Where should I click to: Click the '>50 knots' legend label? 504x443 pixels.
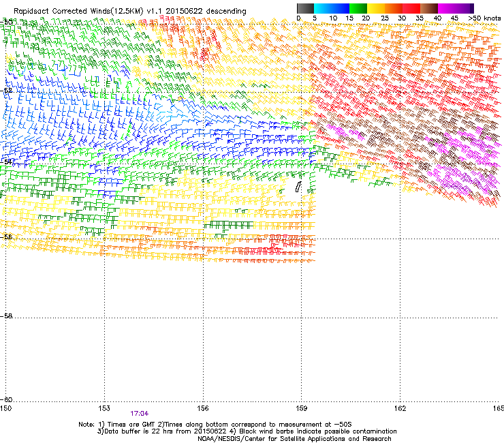pos(484,18)
